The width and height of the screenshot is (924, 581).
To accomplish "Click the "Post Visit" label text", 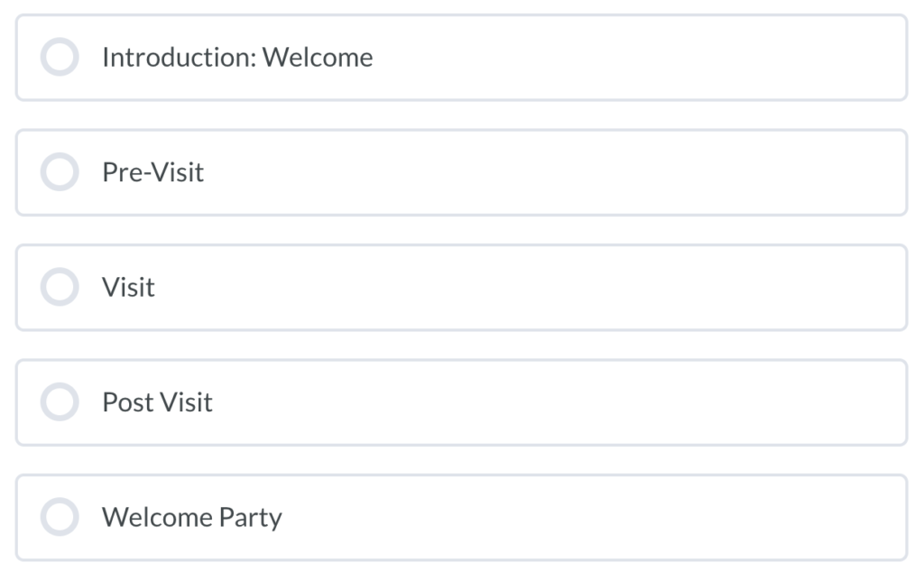I will coord(157,402).
